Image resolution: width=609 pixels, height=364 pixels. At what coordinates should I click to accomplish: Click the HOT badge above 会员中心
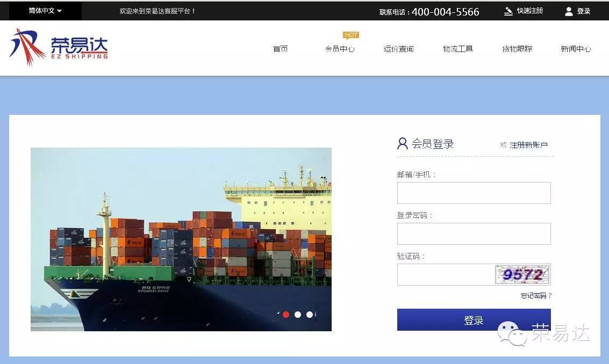(x=351, y=35)
